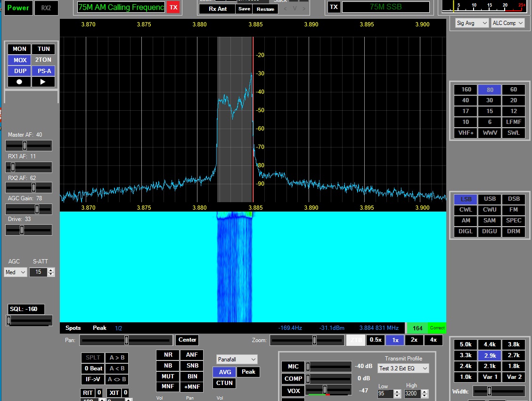Click the SQL squelch slider
Image resolution: width=532 pixels, height=401 pixels.
click(29, 320)
